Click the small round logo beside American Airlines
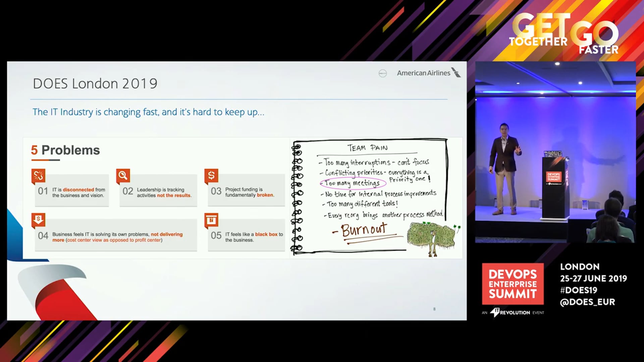Viewport: 644px width, 362px height. [382, 73]
